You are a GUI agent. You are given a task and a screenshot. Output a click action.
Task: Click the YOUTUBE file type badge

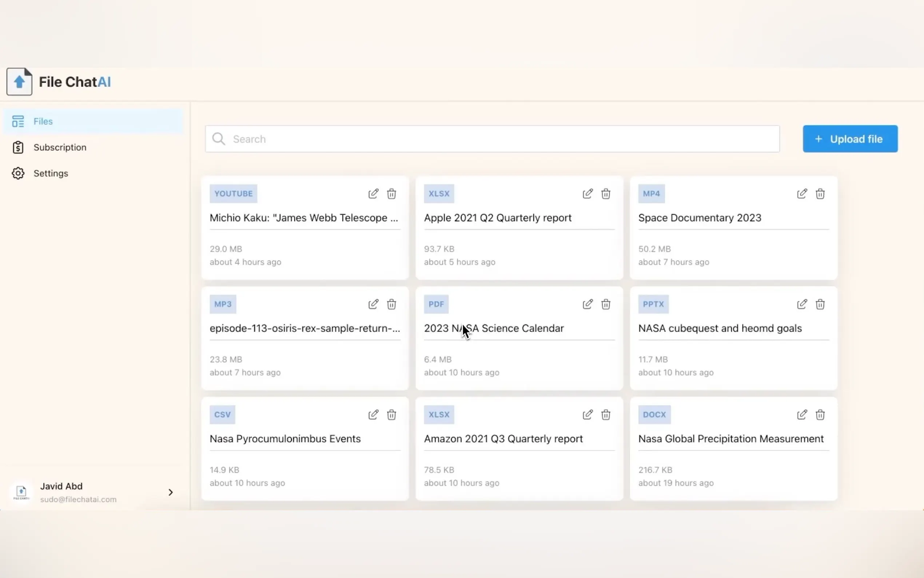233,193
